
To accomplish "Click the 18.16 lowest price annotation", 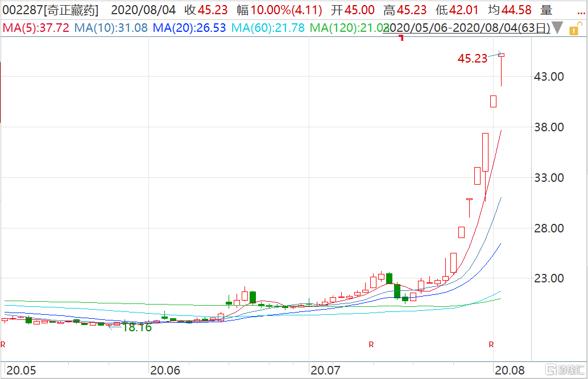I will tap(137, 328).
